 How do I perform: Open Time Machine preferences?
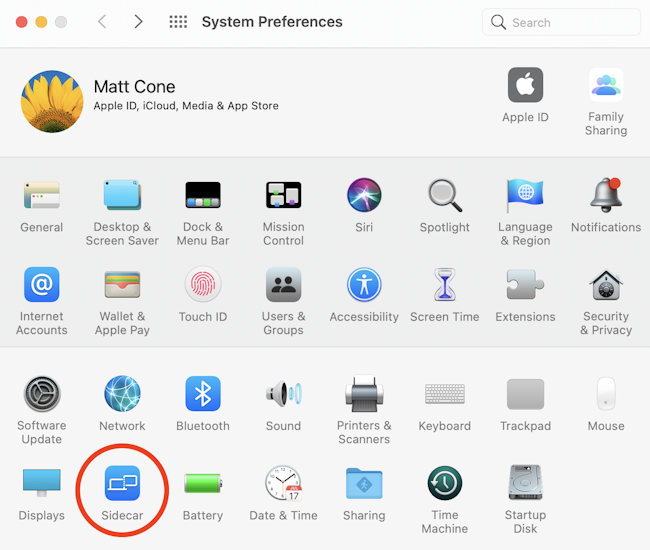click(x=445, y=483)
